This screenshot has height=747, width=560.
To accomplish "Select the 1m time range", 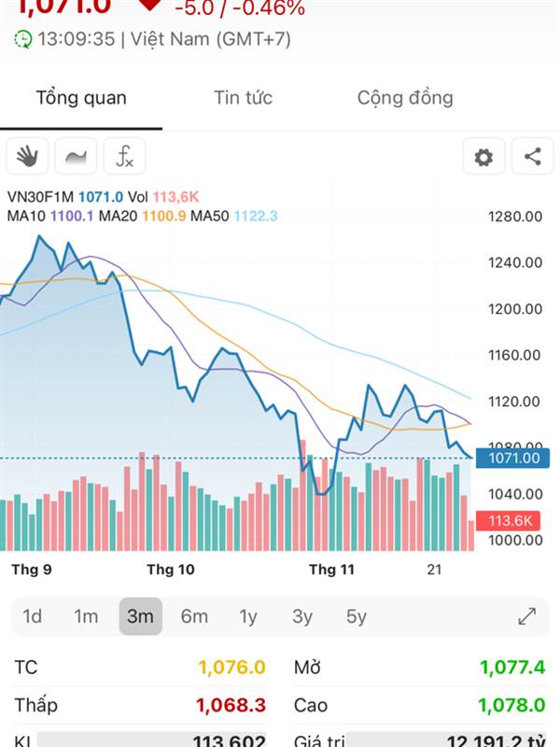I will (x=86, y=616).
